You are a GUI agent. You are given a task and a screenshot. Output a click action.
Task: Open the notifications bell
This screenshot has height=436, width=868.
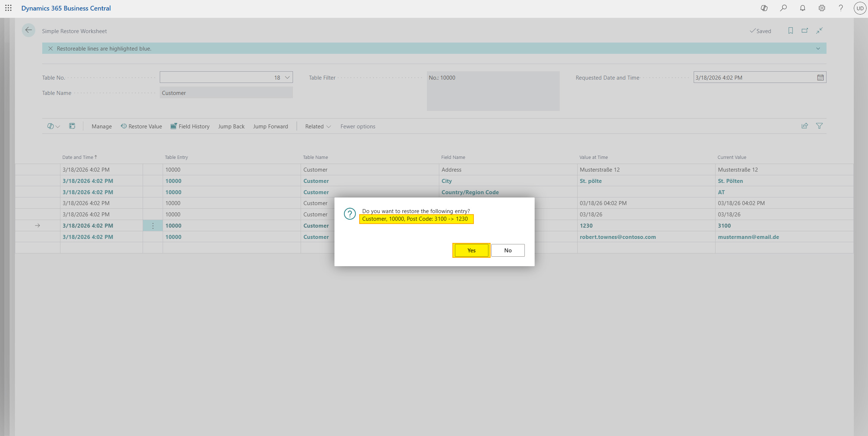tap(802, 8)
